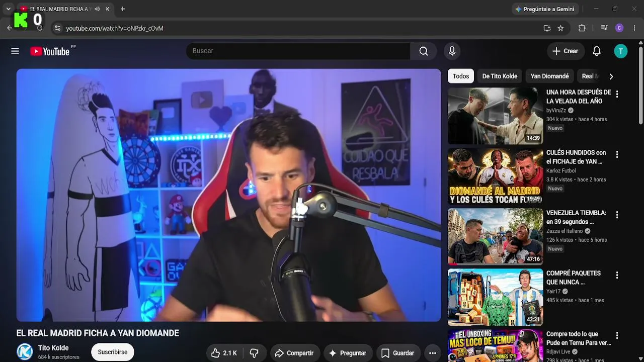Image resolution: width=644 pixels, height=362 pixels.
Task: Like the video with thumbs up
Action: point(224,353)
